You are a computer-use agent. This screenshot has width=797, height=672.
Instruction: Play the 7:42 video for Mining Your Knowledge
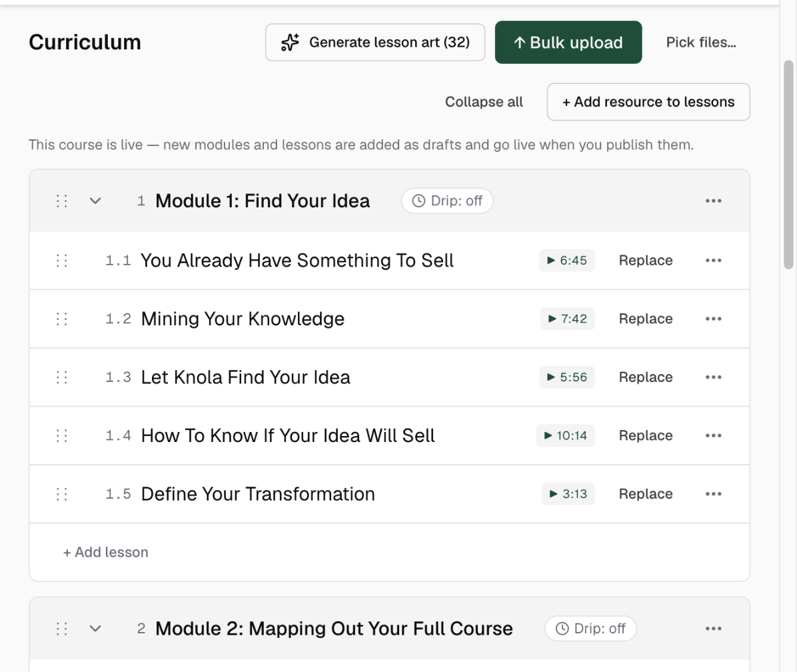coord(567,319)
